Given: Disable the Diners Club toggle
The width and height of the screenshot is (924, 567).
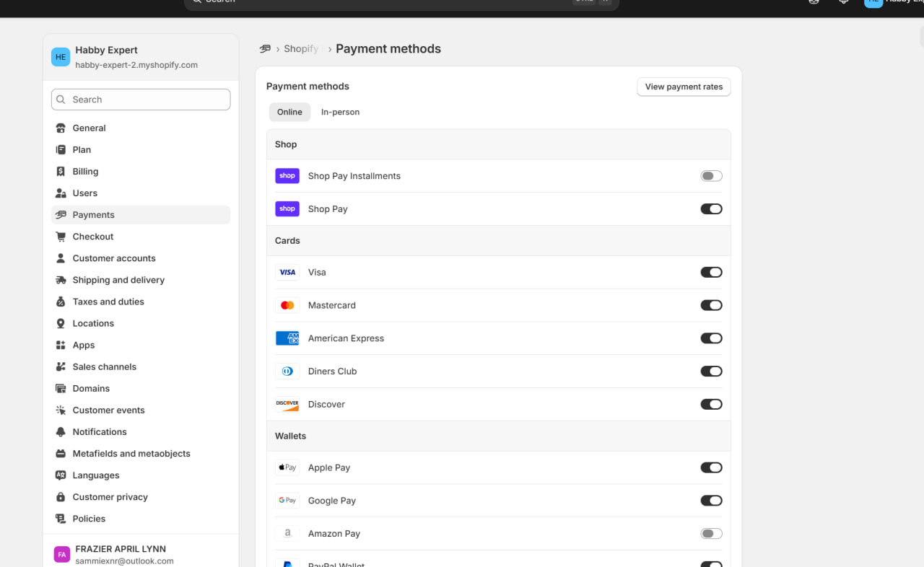Looking at the screenshot, I should [711, 372].
